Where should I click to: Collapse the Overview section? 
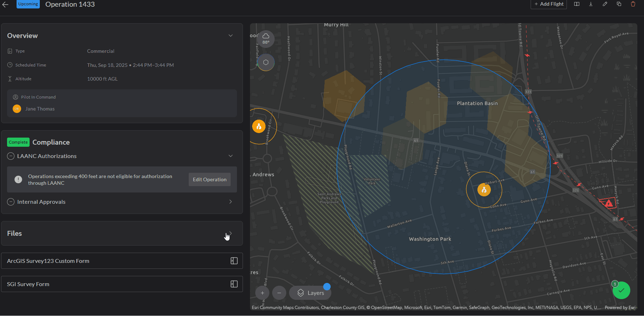(x=231, y=36)
